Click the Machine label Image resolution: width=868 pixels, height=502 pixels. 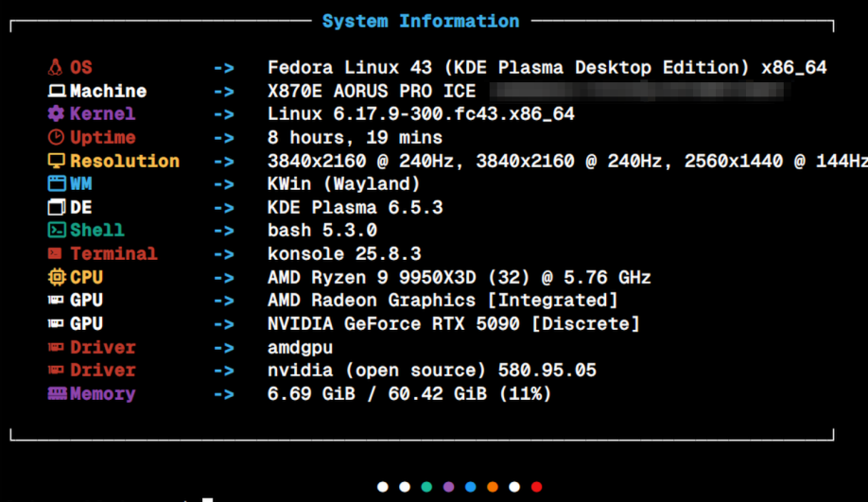point(109,91)
